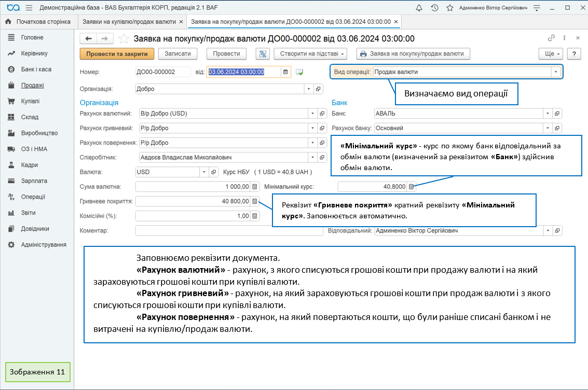
Task: Open calculator for Комісійні (%)
Action: (x=255, y=216)
